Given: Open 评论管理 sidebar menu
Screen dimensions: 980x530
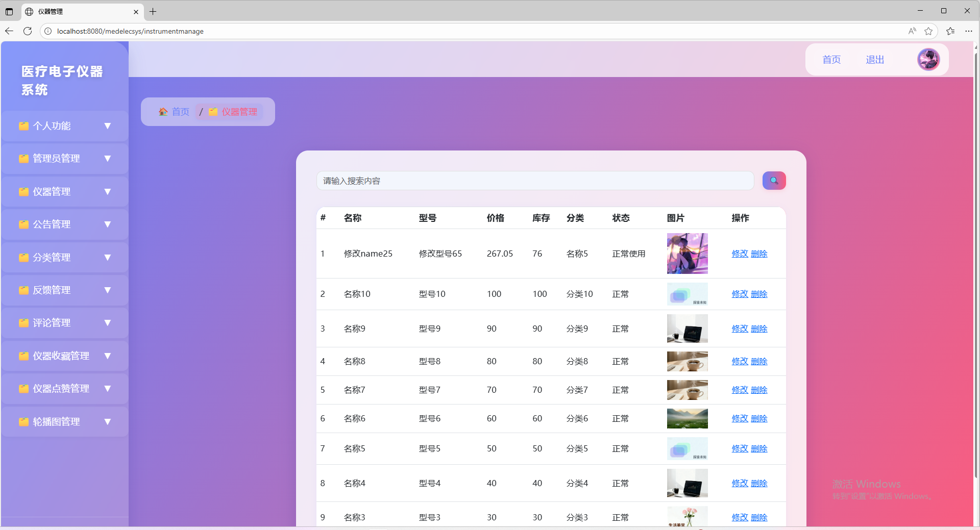Looking at the screenshot, I should [x=65, y=323].
